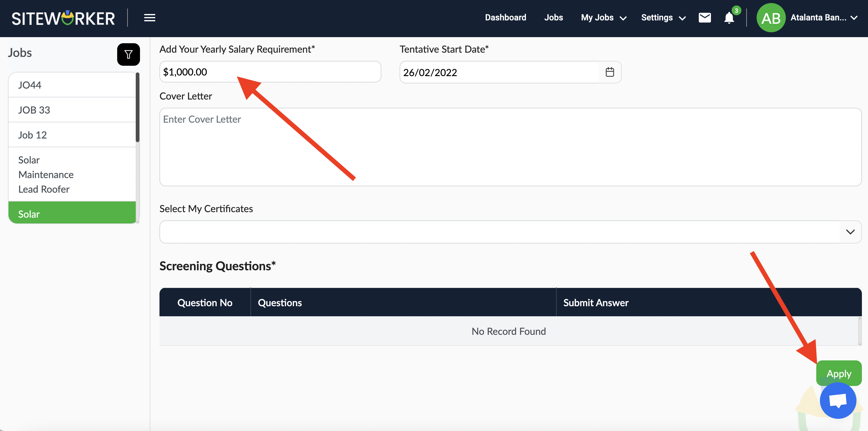Open the messages/mail icon
This screenshot has height=431, width=868.
pos(705,18)
